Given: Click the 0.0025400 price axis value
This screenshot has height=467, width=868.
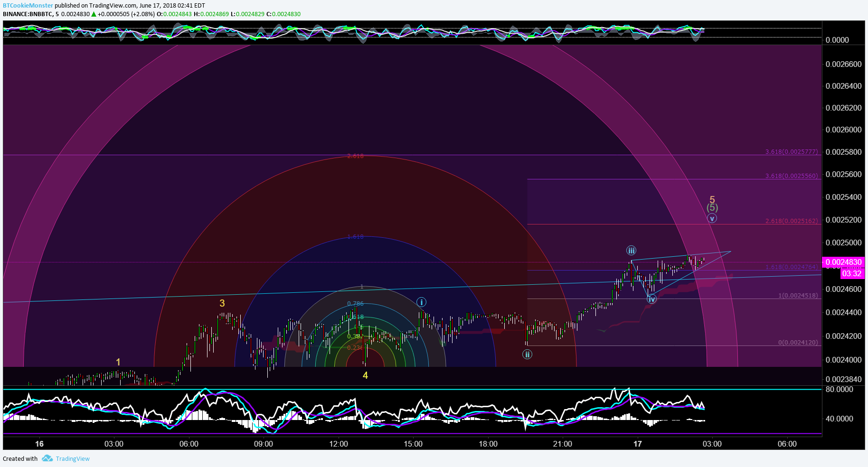Looking at the screenshot, I should point(843,197).
